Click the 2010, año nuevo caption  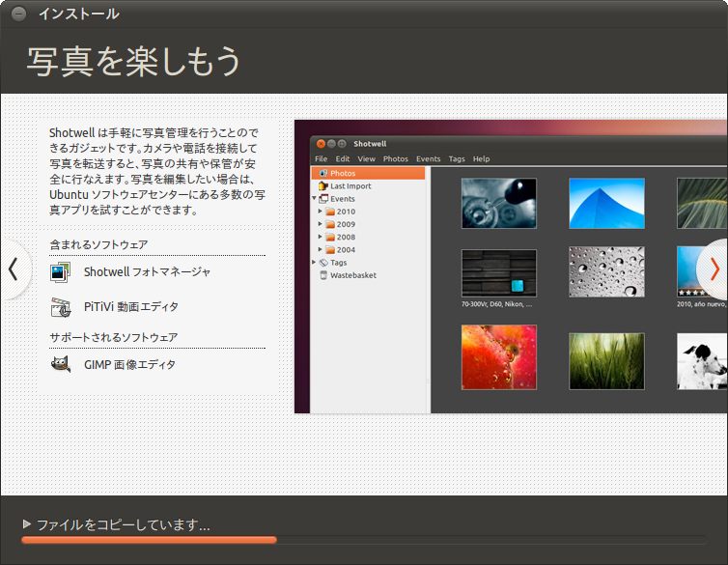[x=702, y=304]
